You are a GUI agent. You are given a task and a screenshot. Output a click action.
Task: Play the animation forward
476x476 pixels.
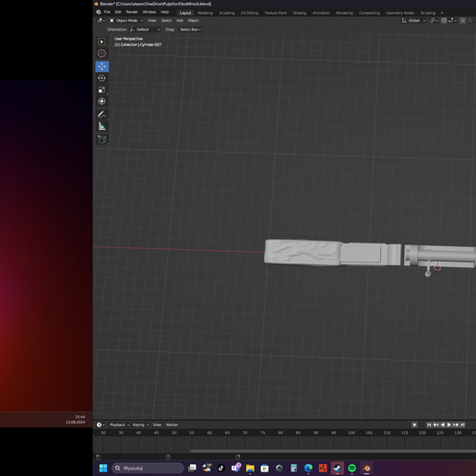click(x=449, y=425)
